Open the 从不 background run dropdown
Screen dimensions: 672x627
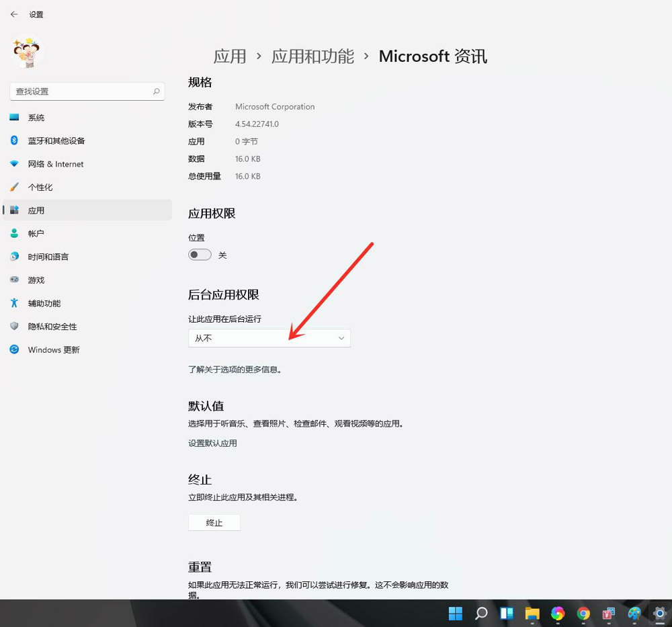tap(269, 338)
